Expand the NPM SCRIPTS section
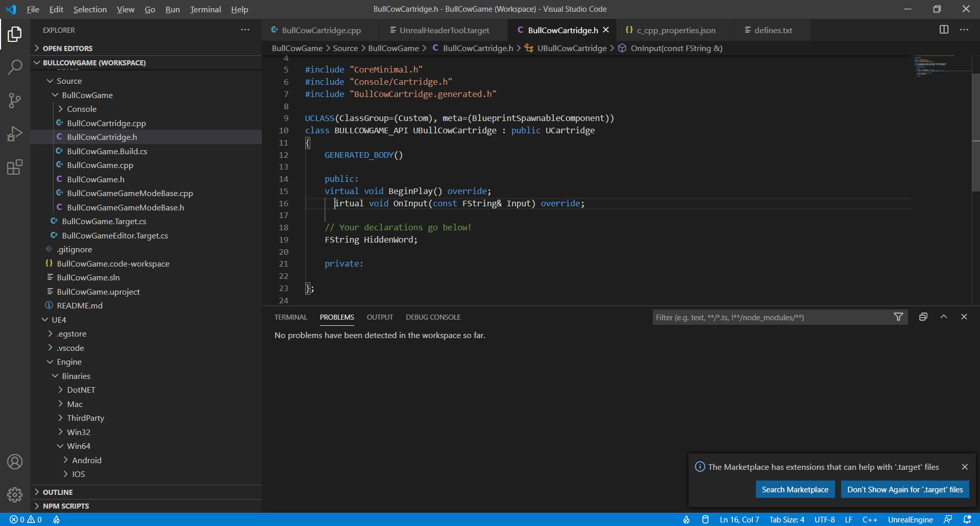Viewport: 980px width, 526px height. tap(65, 506)
